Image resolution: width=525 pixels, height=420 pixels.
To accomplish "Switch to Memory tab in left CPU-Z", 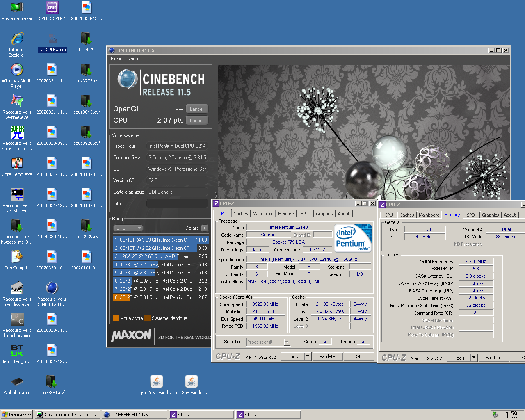I will 286,214.
